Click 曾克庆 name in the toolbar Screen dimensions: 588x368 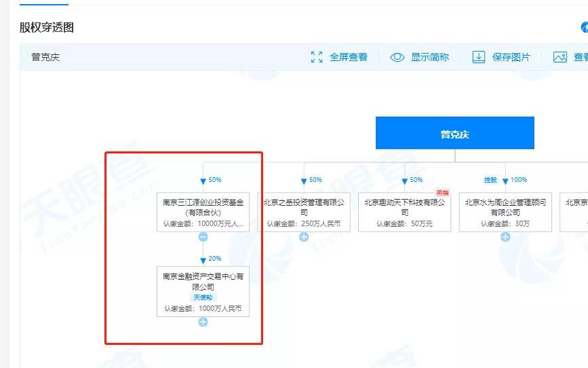[x=45, y=57]
